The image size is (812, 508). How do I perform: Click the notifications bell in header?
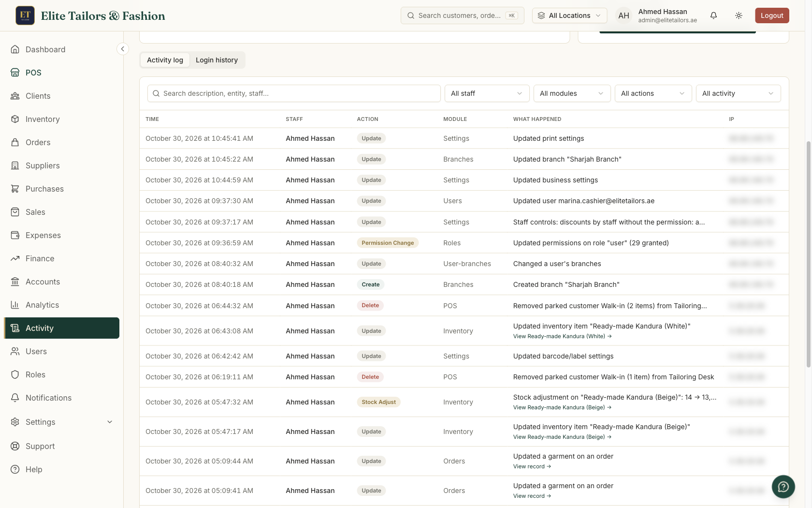coord(713,15)
